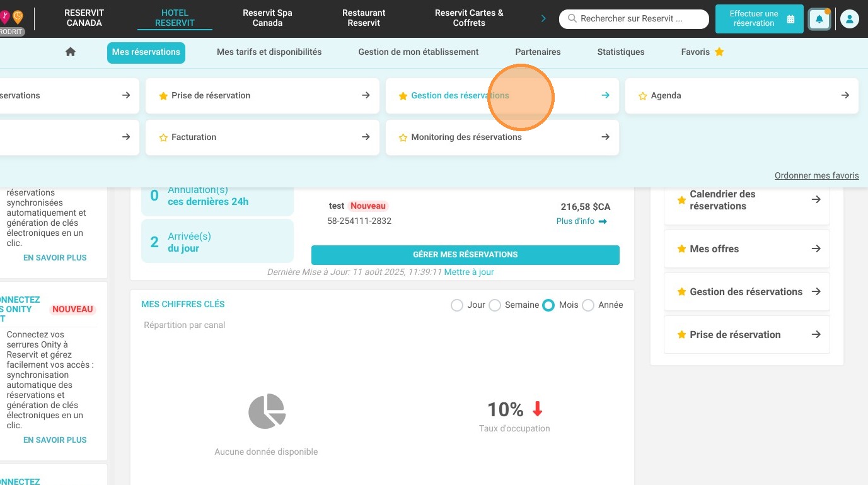Open the Arrivée(s) du jour tile
868x485 pixels.
pos(217,241)
